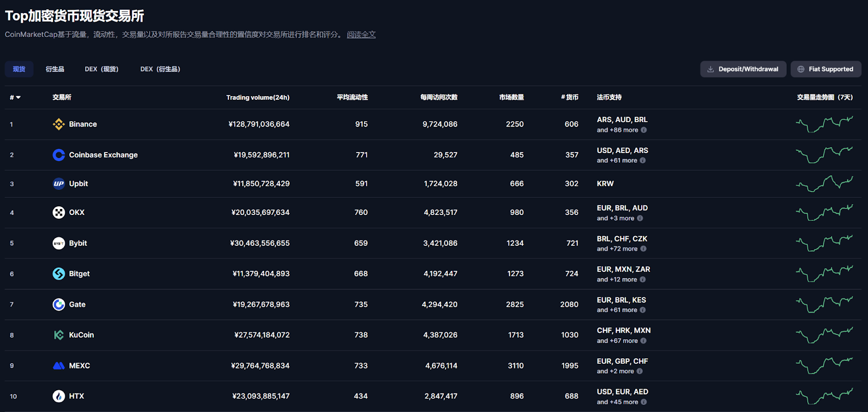Click the Deposit/Withdrawal button
868x412 pixels.
[x=743, y=69]
